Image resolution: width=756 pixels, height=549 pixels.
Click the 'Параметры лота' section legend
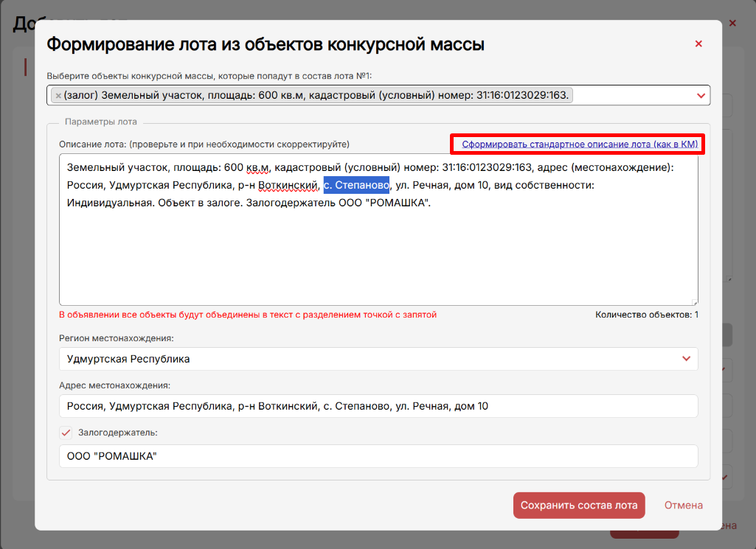(x=100, y=122)
